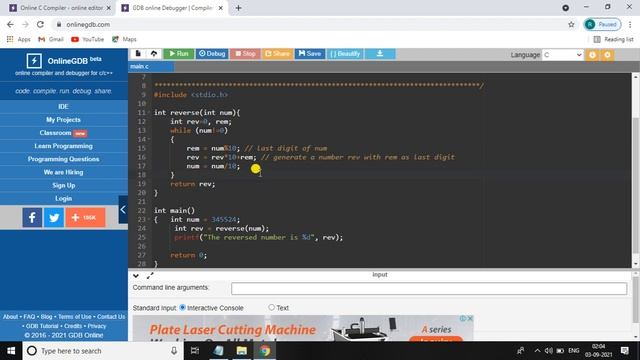
Task: Click Login in sidebar
Action: 64,198
